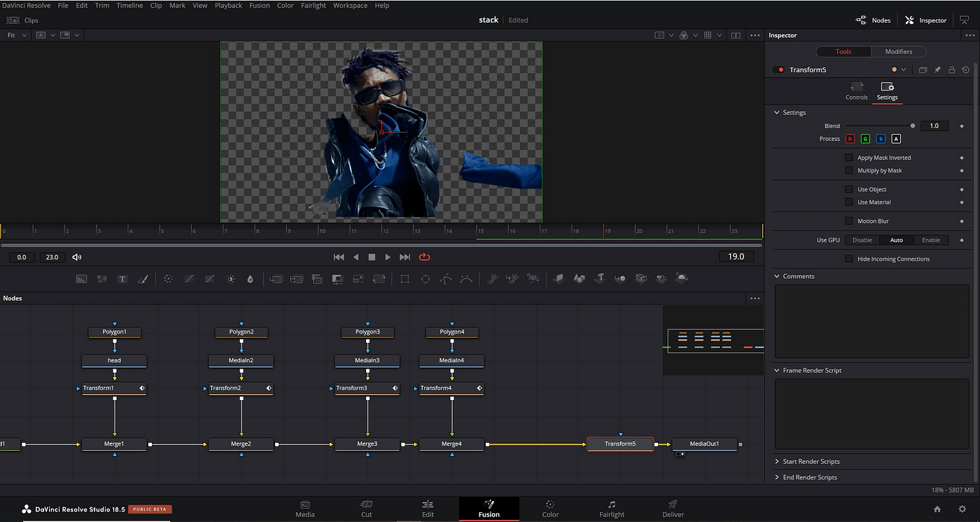Select the Text tool in the Fusion toolbar
This screenshot has width=980, height=522.
point(122,279)
